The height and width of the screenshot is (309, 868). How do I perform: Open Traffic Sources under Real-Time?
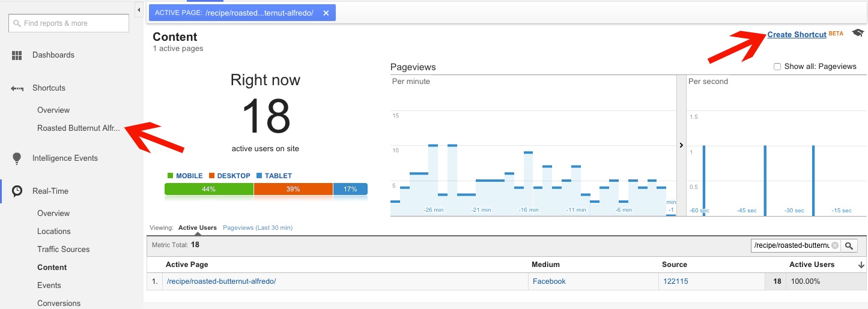coord(63,249)
